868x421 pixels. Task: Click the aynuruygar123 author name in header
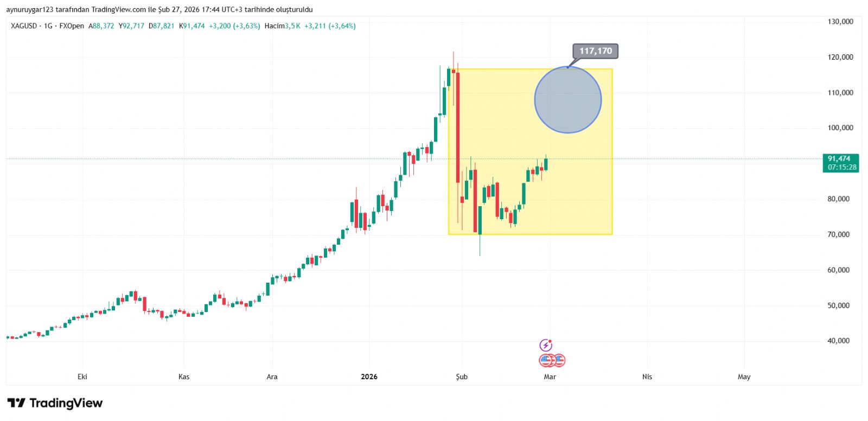[30, 10]
